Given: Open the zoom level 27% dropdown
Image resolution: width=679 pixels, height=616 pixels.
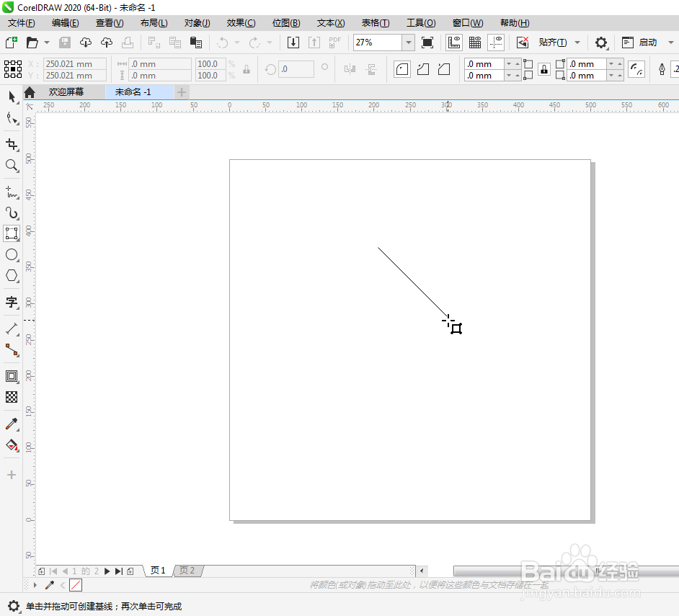Looking at the screenshot, I should [x=409, y=43].
